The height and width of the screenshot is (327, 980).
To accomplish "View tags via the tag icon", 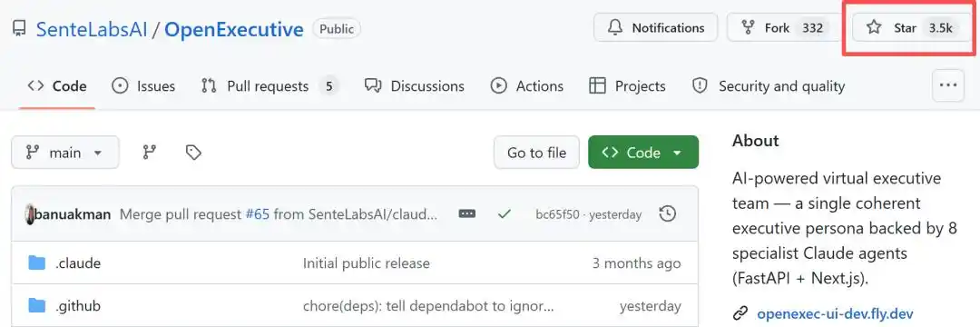I will point(194,153).
